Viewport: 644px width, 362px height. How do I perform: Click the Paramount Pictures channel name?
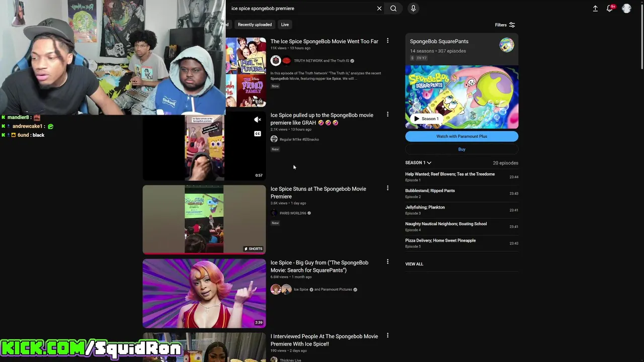[337, 290]
